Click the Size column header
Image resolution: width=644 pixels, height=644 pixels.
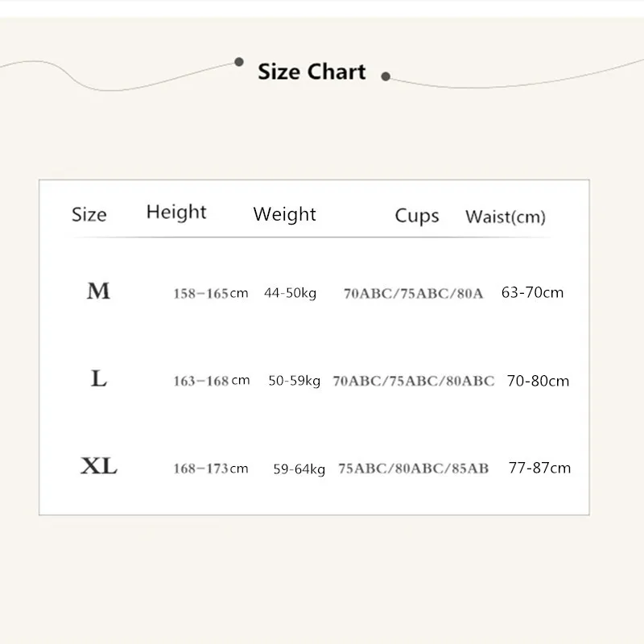coord(89,215)
